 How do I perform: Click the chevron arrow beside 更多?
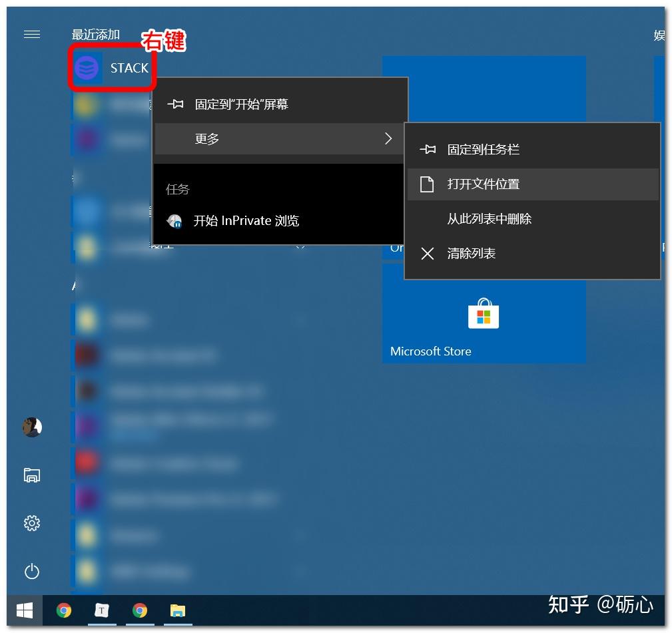click(388, 138)
